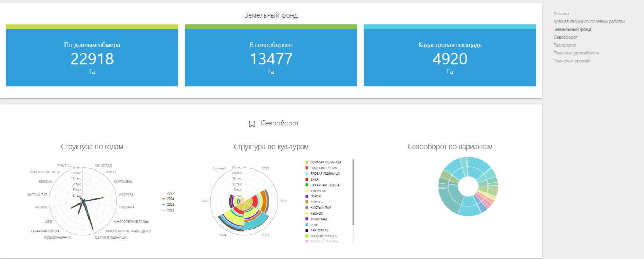This screenshot has width=644, height=259.
Task: Click the ПОДСОЛНЕЧНИК red legend swatch
Action: click(307, 168)
